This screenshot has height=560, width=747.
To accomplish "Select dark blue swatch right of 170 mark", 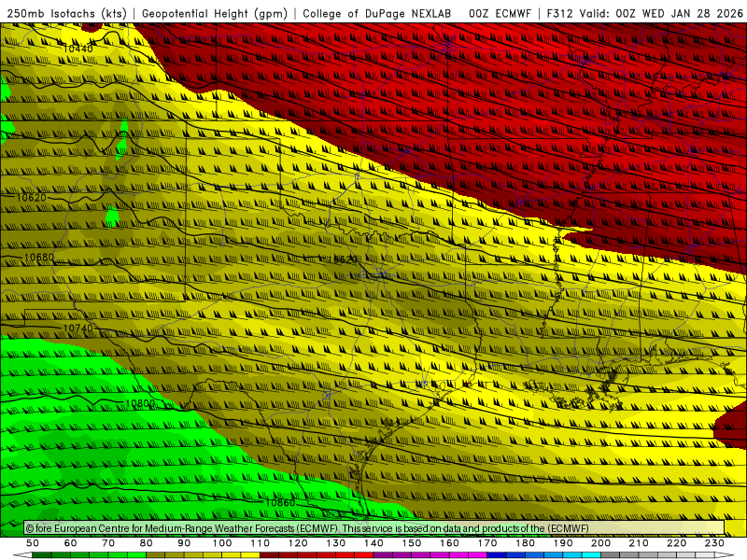I will point(497,555).
